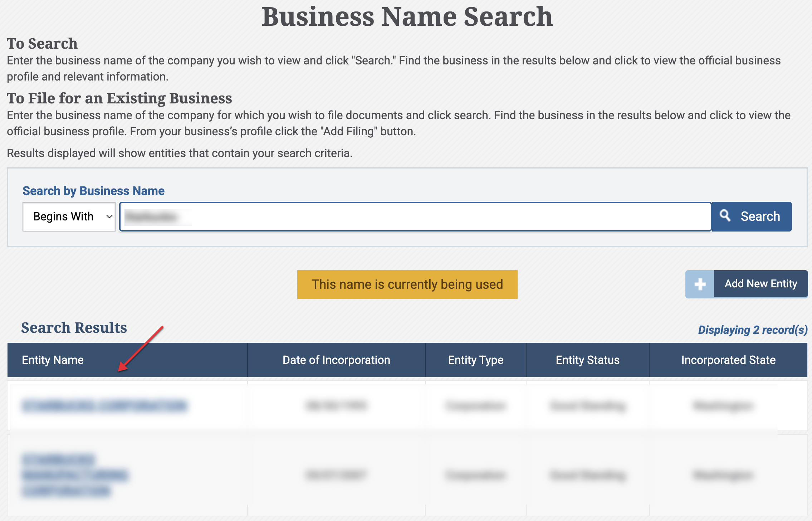Click the Incorporated State column header
Viewport: 812px width, 521px height.
point(728,360)
